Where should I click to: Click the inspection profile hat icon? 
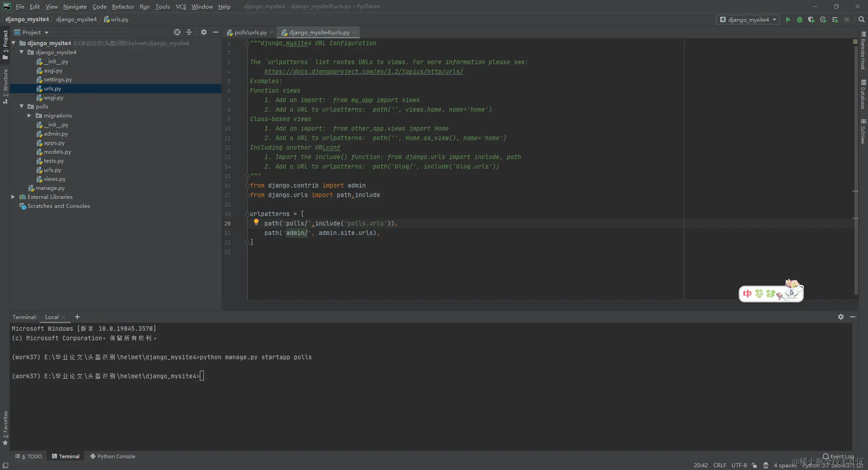tap(766, 465)
